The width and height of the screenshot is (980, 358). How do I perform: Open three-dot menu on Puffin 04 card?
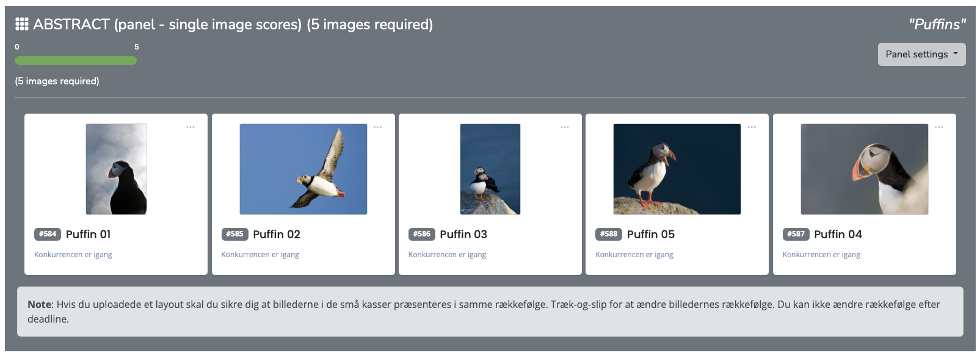pyautogui.click(x=938, y=127)
